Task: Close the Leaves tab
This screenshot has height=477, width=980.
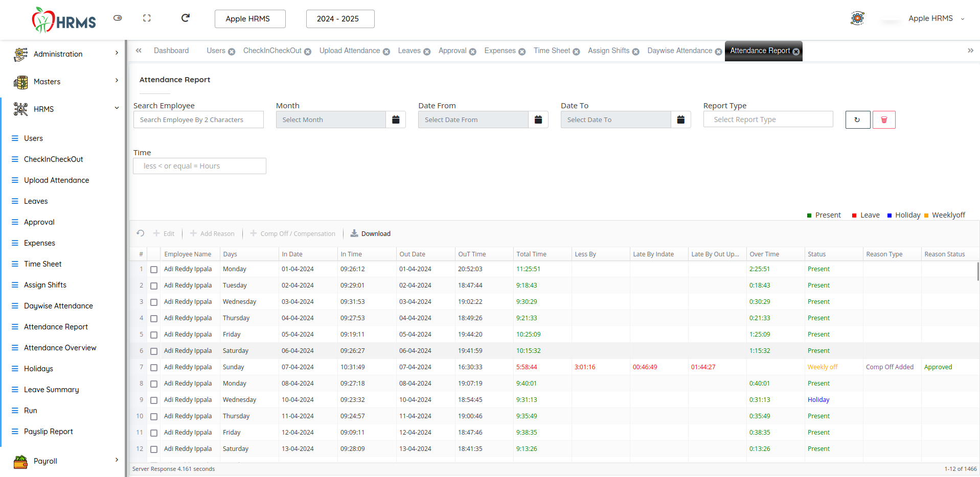Action: pos(427,52)
